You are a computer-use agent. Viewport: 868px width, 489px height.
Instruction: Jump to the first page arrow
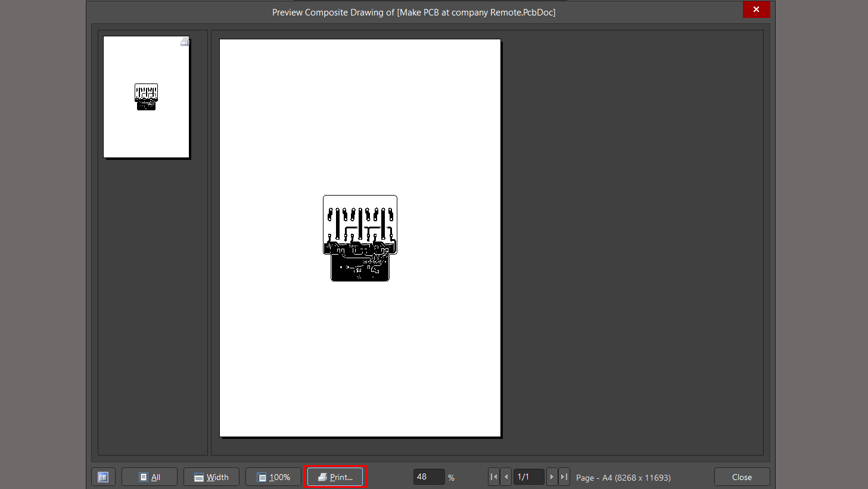pos(493,477)
